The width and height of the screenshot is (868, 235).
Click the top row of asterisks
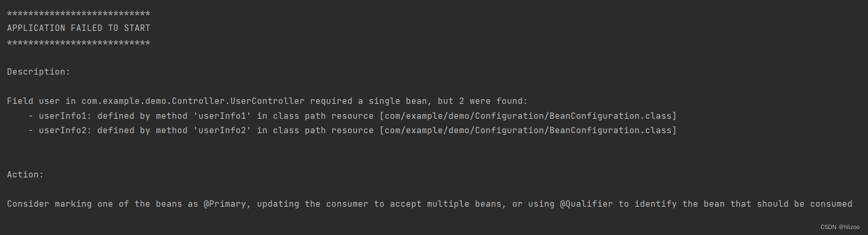click(x=79, y=14)
